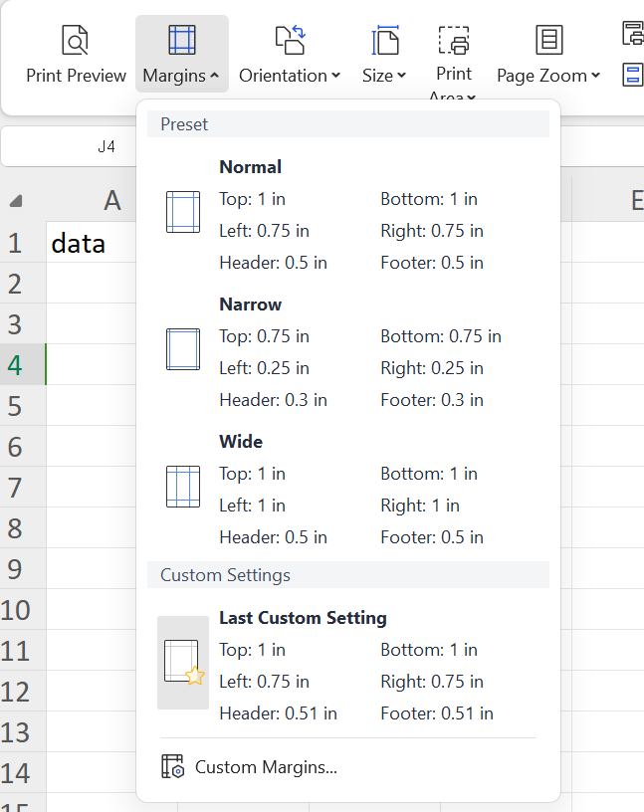The height and width of the screenshot is (812, 644).
Task: Click the page Size icon
Action: (x=384, y=40)
